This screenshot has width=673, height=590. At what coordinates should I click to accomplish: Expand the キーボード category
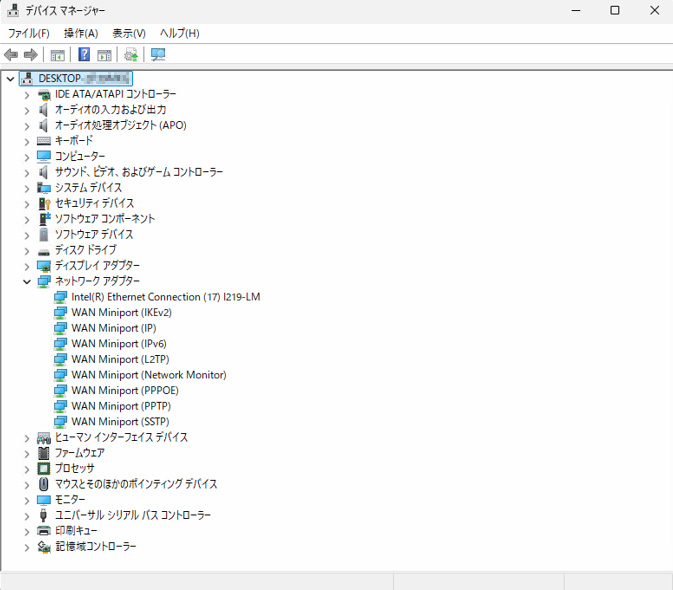click(27, 141)
